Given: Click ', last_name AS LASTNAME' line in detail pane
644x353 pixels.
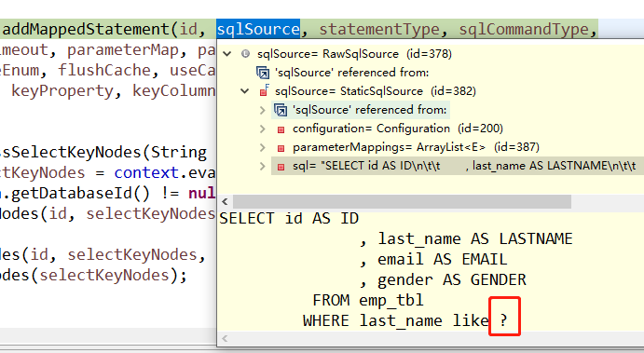Looking at the screenshot, I should (466, 238).
